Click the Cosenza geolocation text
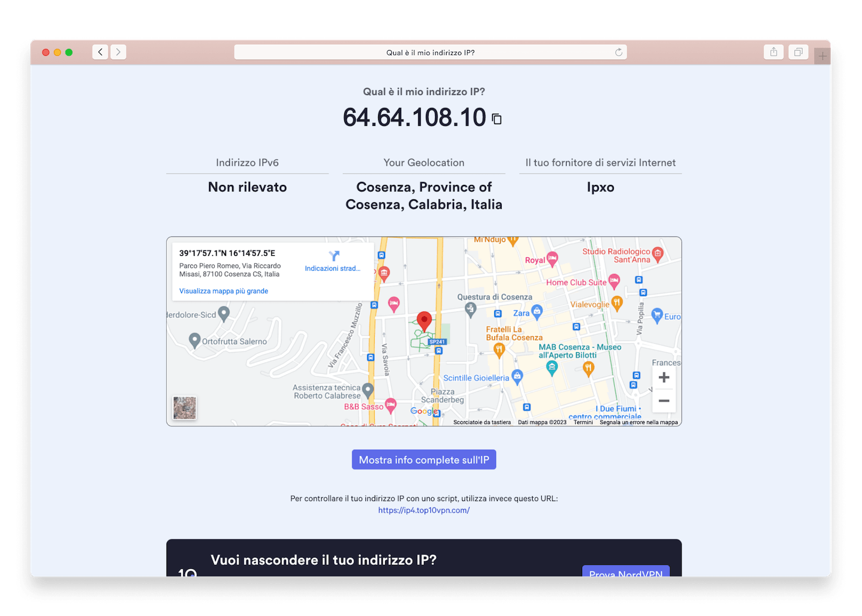Screen dimensions: 862x616 click(x=424, y=196)
